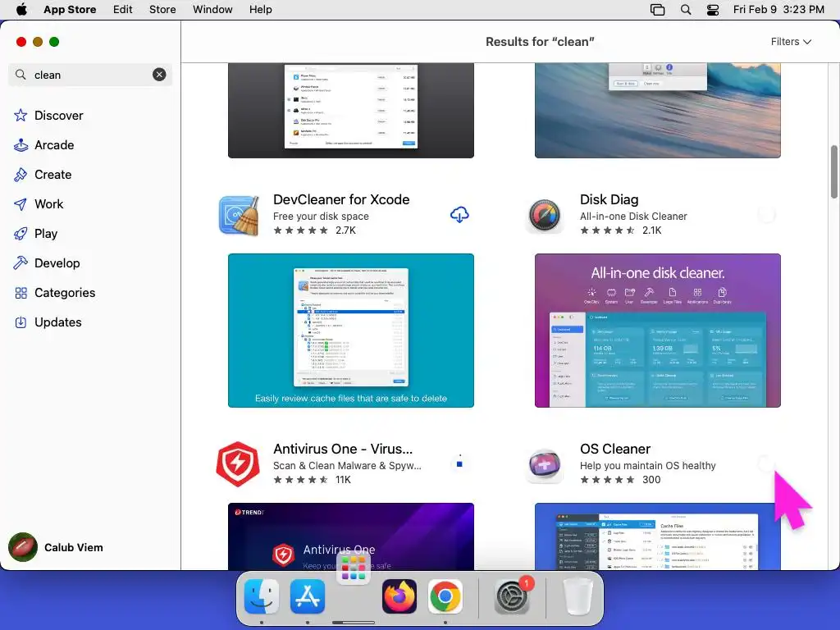Stop the Antivirus One download progress
Viewport: 840px width, 630px height.
(x=459, y=464)
